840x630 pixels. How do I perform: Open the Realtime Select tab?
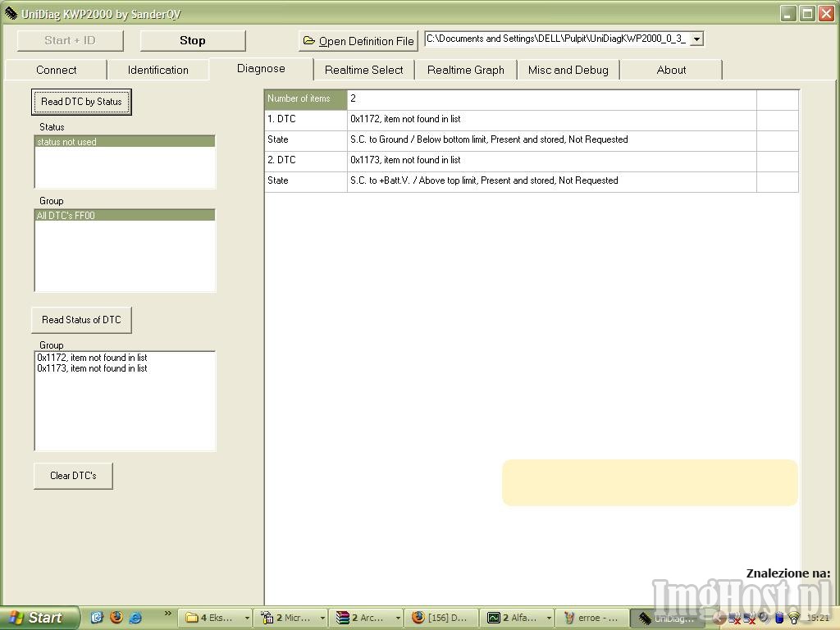pos(363,71)
